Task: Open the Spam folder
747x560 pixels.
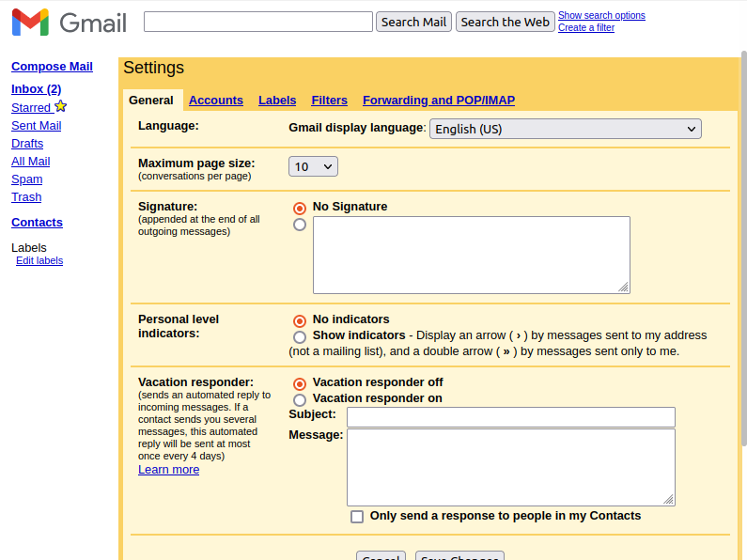Action: (x=26, y=179)
